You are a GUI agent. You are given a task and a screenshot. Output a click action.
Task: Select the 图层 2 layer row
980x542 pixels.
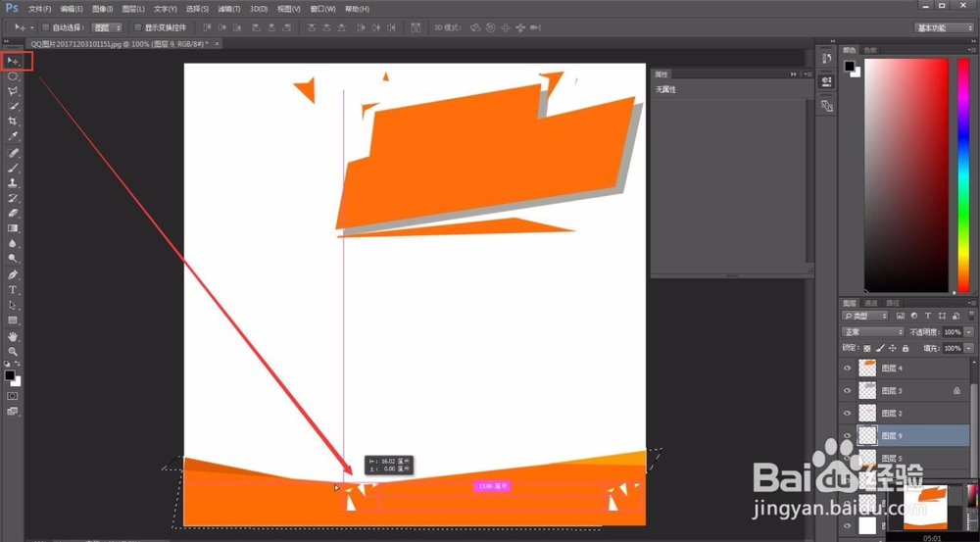[x=905, y=414]
